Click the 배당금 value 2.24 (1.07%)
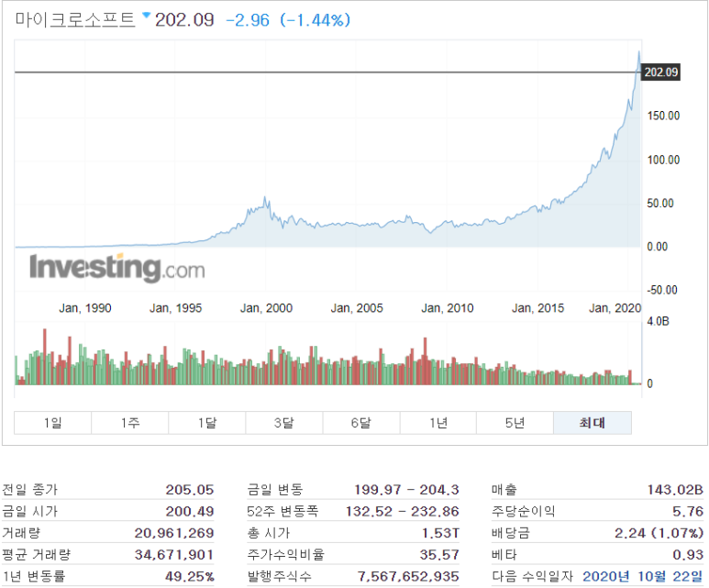The image size is (709, 588). [x=659, y=533]
